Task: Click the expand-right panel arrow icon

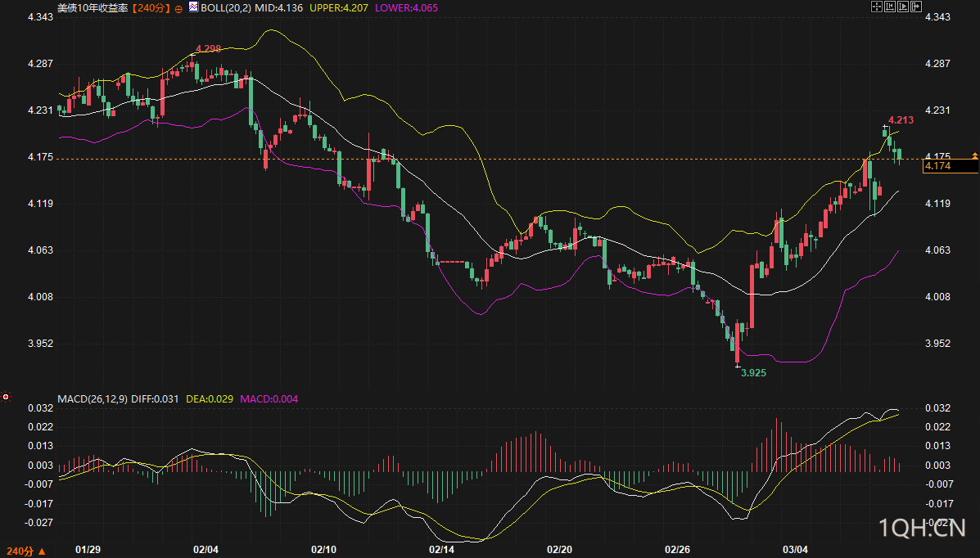Action: pos(916,7)
